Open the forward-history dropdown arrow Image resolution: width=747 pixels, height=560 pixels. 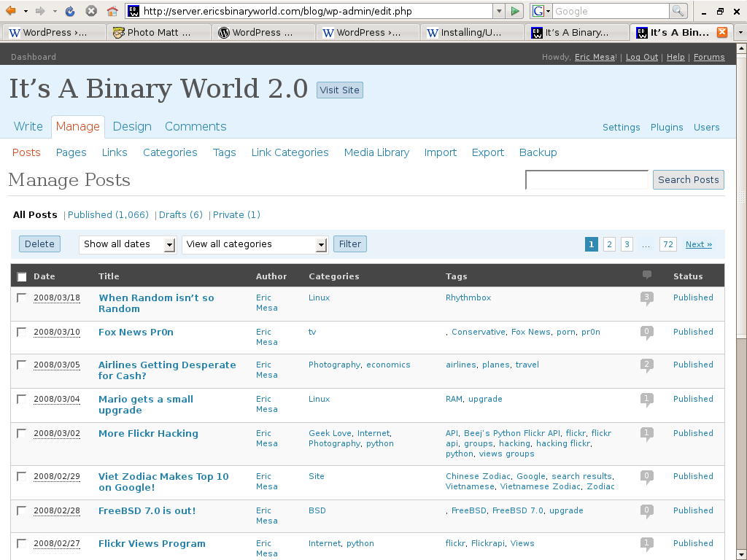click(55, 11)
